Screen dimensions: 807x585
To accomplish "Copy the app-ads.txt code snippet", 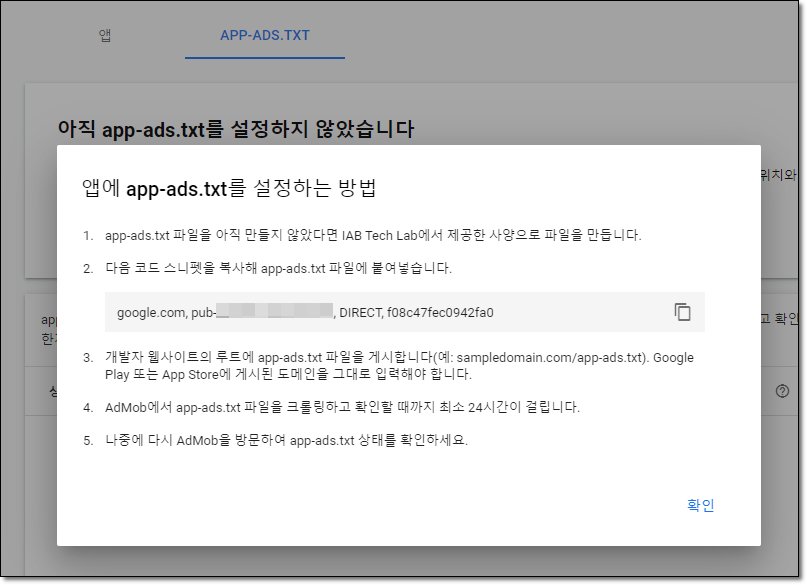I will point(682,312).
